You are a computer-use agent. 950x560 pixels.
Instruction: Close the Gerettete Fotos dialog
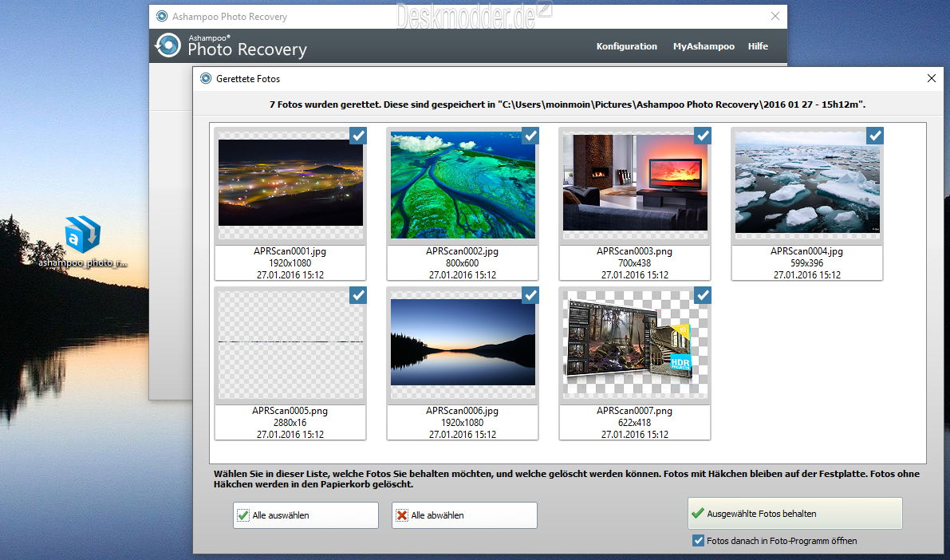click(x=931, y=78)
